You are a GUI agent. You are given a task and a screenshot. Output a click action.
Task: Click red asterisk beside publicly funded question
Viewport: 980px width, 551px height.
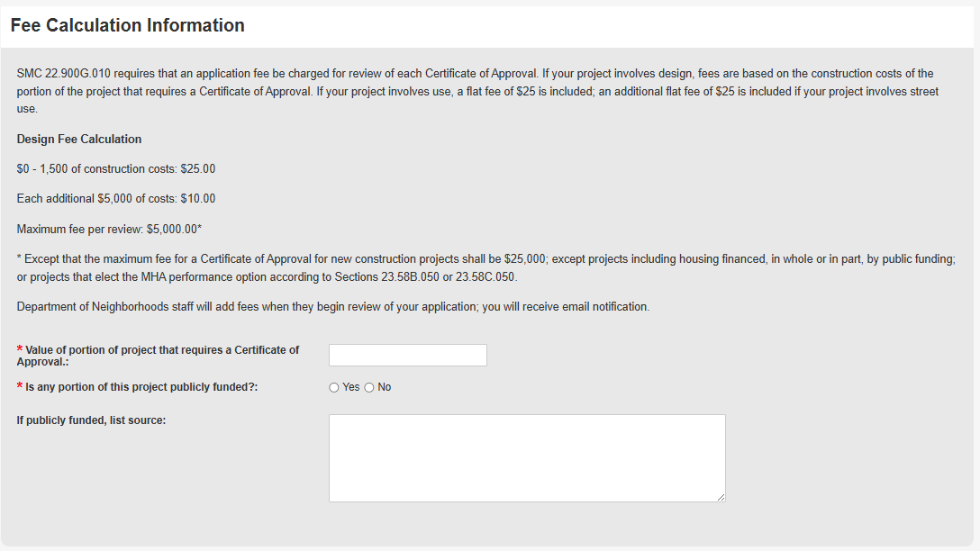pyautogui.click(x=20, y=387)
